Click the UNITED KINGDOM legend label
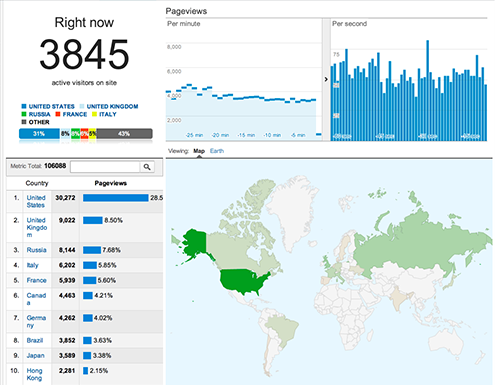Viewport: 495px width, 385px height. (112, 106)
